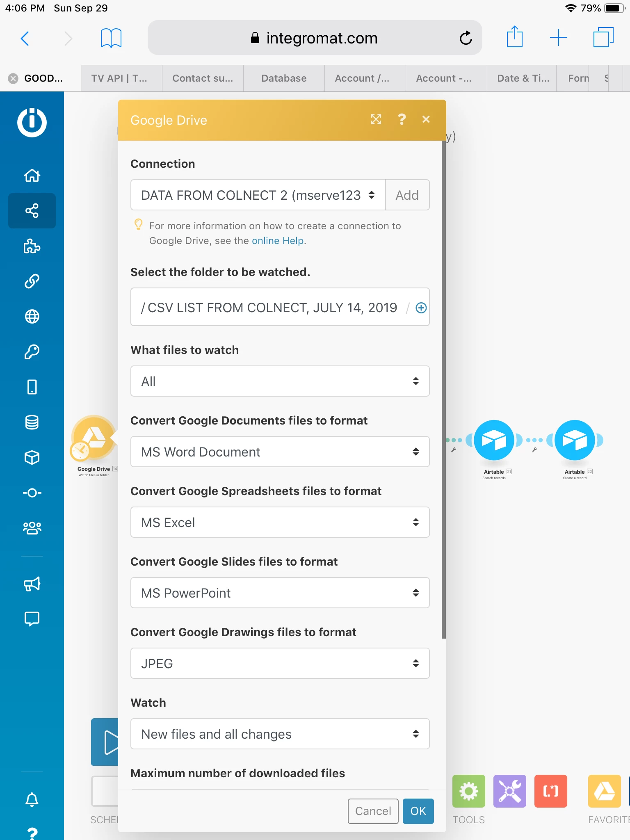Open Drawings format dropdown JPEG
The height and width of the screenshot is (840, 630).
pyautogui.click(x=280, y=663)
